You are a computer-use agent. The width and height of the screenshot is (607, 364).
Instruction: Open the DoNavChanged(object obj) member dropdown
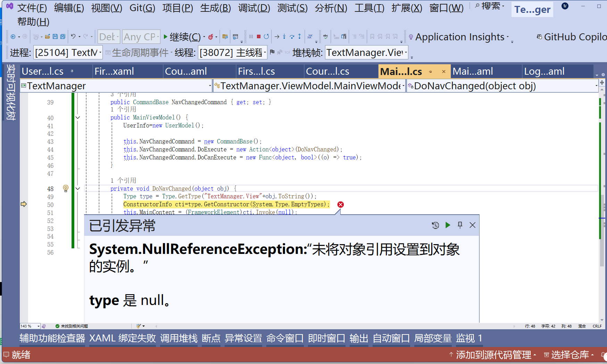click(502, 86)
